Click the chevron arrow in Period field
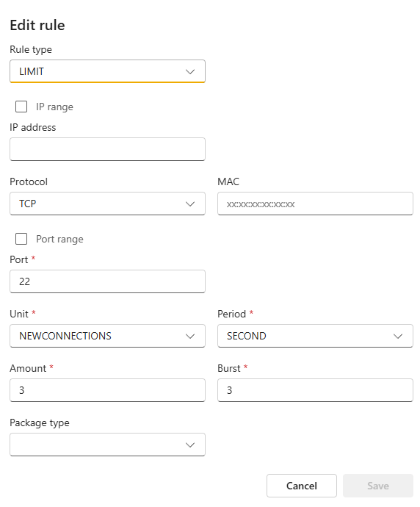 coord(398,336)
